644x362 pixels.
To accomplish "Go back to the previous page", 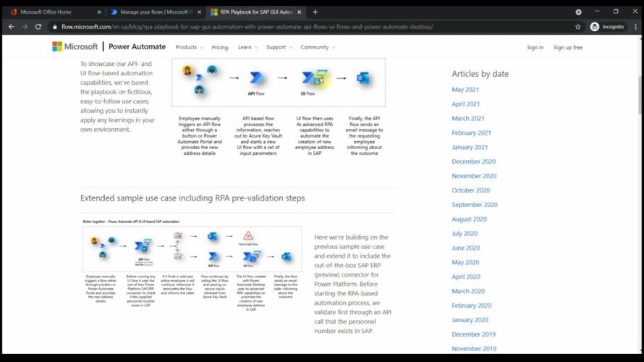I will [x=12, y=27].
